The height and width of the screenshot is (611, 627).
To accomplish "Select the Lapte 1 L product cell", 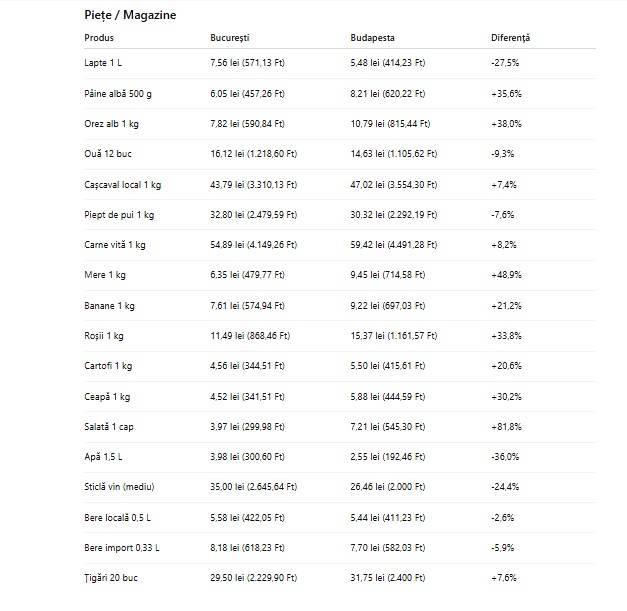I will click(x=104, y=63).
